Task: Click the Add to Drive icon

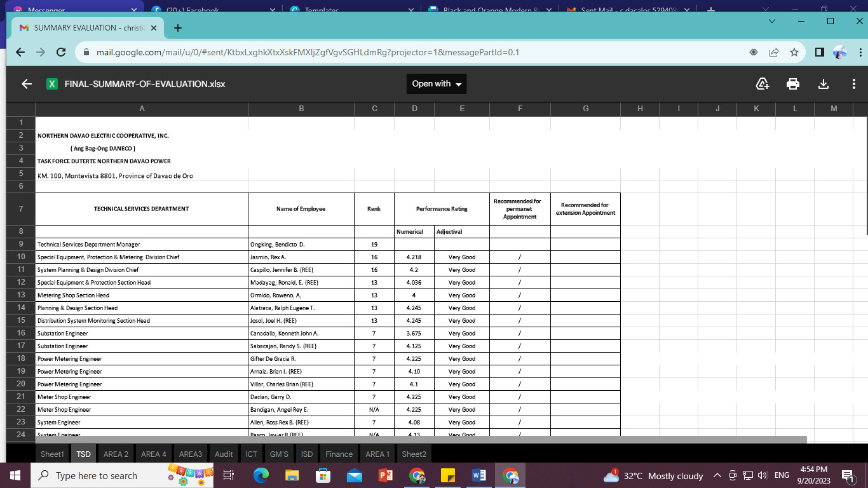Action: tap(763, 84)
